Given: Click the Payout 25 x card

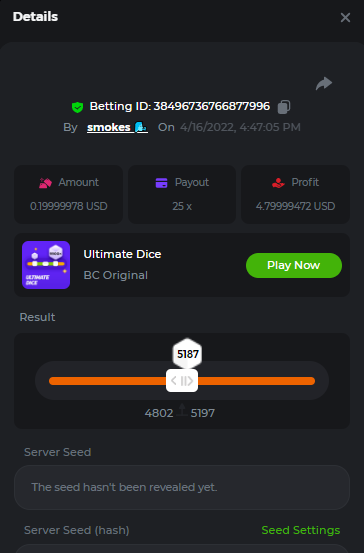Looking at the screenshot, I should (182, 194).
